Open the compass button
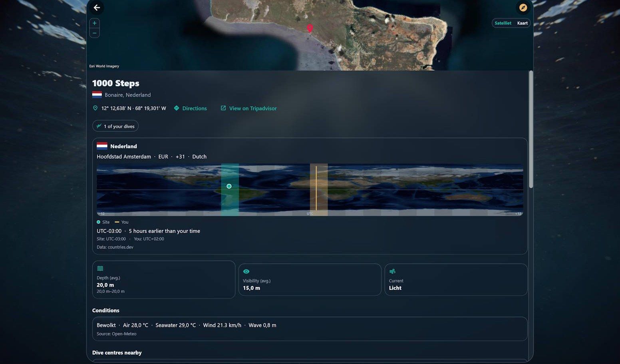Image resolution: width=620 pixels, height=364 pixels. click(523, 8)
